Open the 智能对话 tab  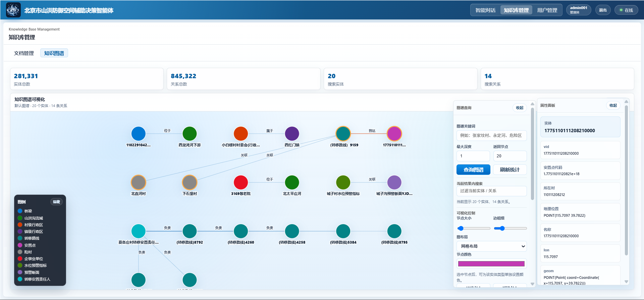tap(485, 10)
